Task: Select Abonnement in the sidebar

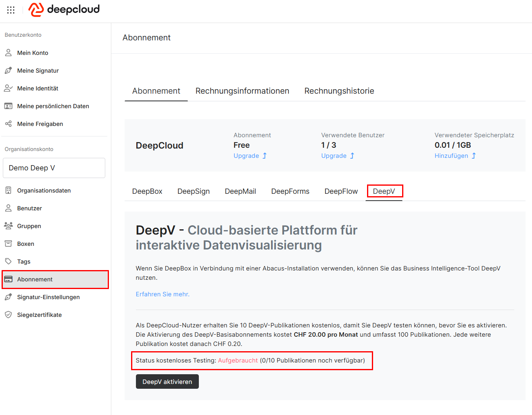Action: coord(55,279)
